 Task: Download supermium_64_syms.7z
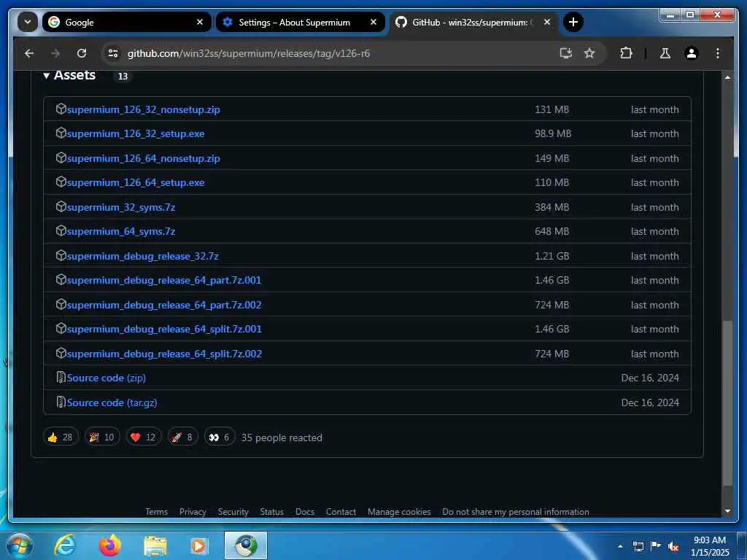click(121, 231)
